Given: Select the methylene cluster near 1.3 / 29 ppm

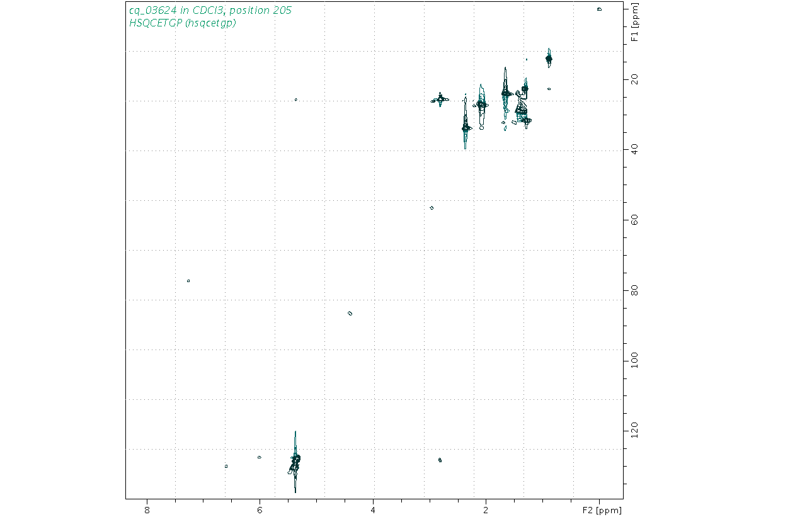Looking at the screenshot, I should pos(522,110).
